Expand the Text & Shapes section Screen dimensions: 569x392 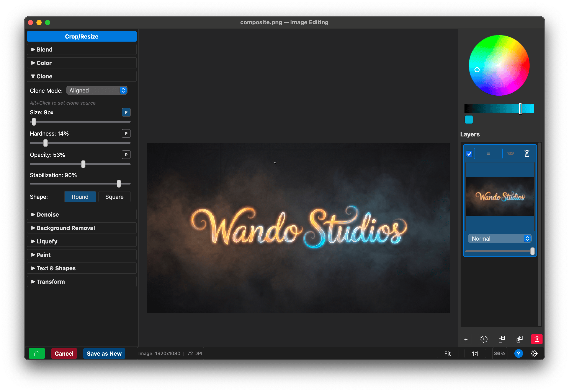tap(82, 268)
